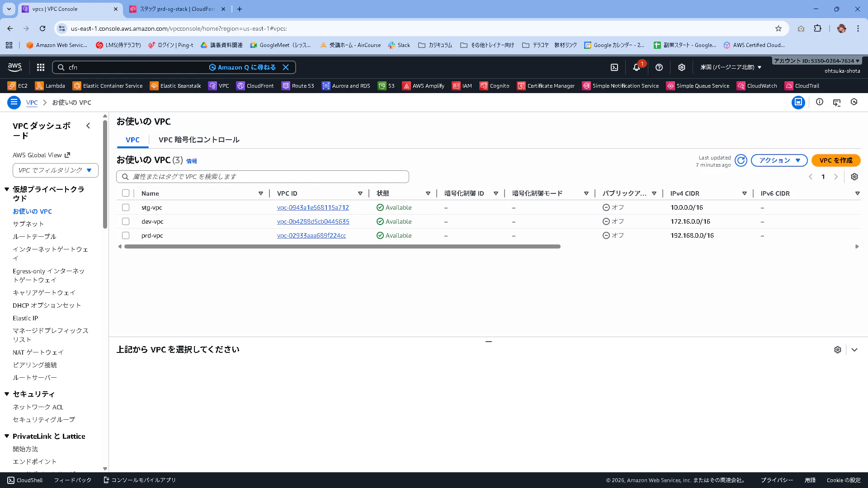Open the support help icon in header
The image size is (868, 488).
659,67
